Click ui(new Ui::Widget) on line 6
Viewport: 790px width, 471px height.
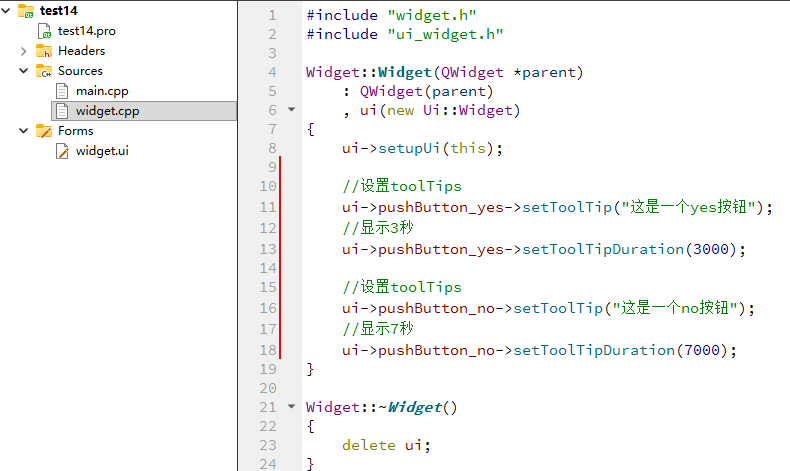click(x=439, y=110)
